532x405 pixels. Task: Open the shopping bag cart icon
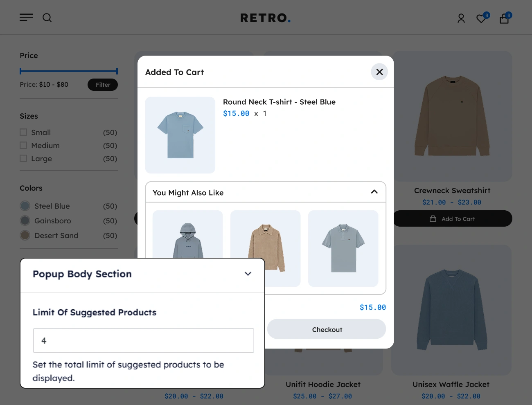[x=504, y=19]
